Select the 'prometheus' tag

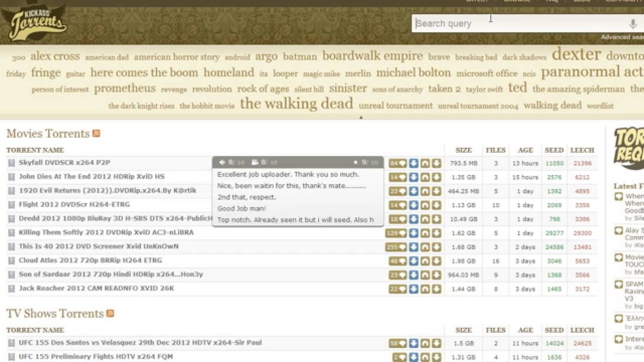point(125,88)
